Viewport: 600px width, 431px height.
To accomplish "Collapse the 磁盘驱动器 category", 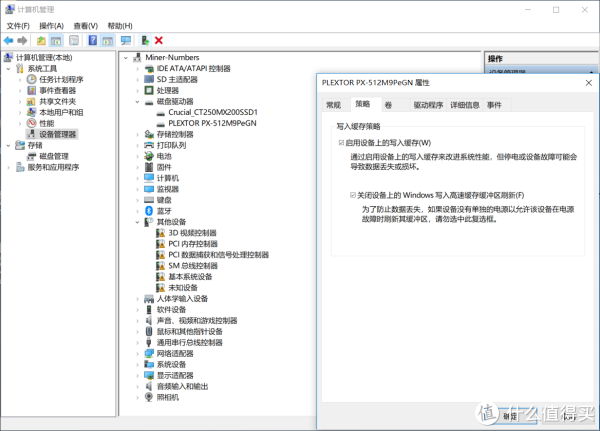I will (137, 102).
